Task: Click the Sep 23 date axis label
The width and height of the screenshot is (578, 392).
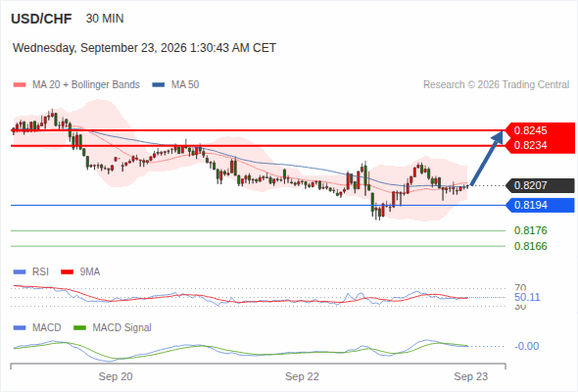Action: coord(471,376)
